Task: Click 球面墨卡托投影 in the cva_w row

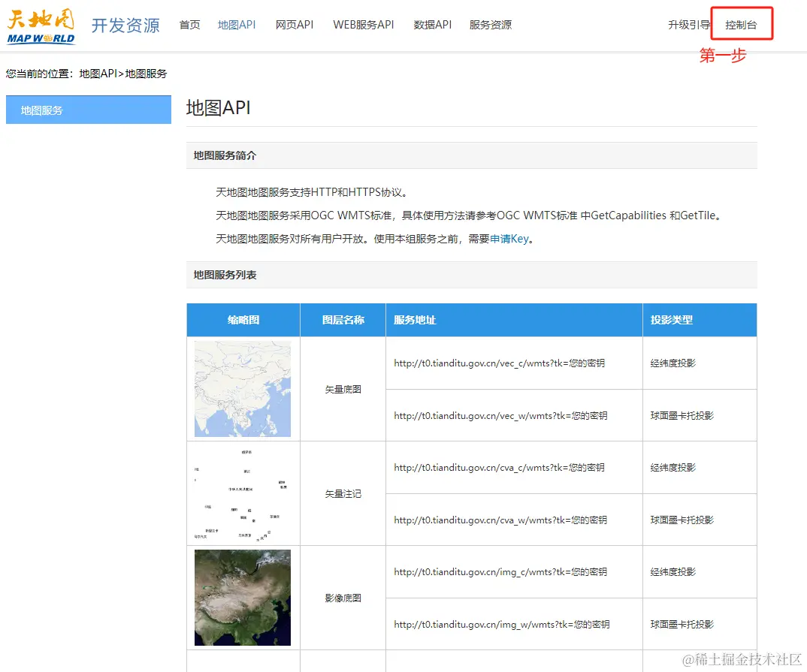Action: (682, 520)
